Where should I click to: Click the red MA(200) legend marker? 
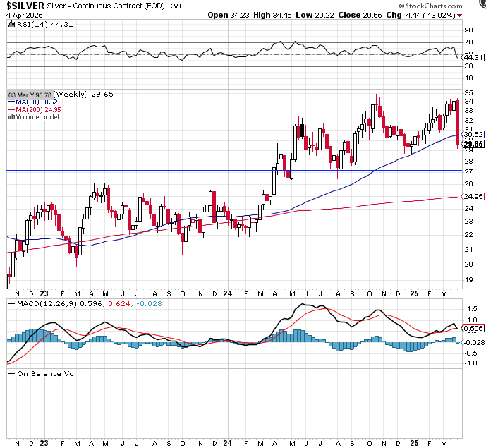pos(11,109)
